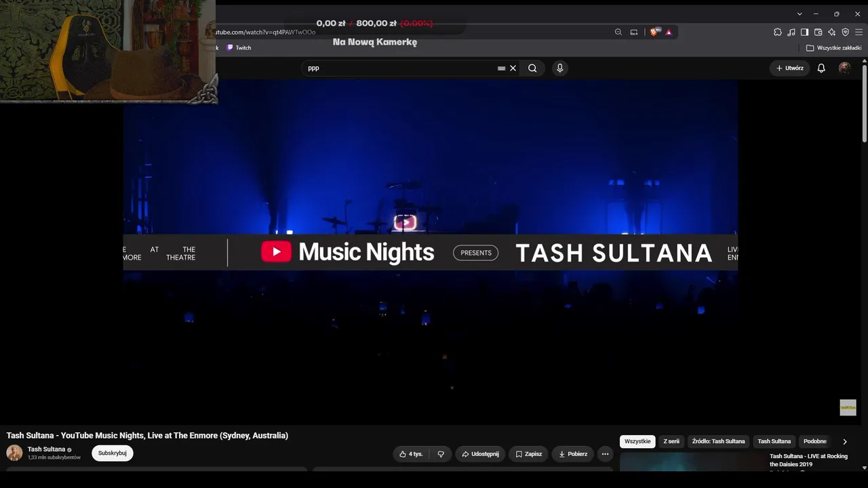Image resolution: width=868 pixels, height=488 pixels.
Task: Open the browser hamburger main menu
Action: tap(859, 32)
